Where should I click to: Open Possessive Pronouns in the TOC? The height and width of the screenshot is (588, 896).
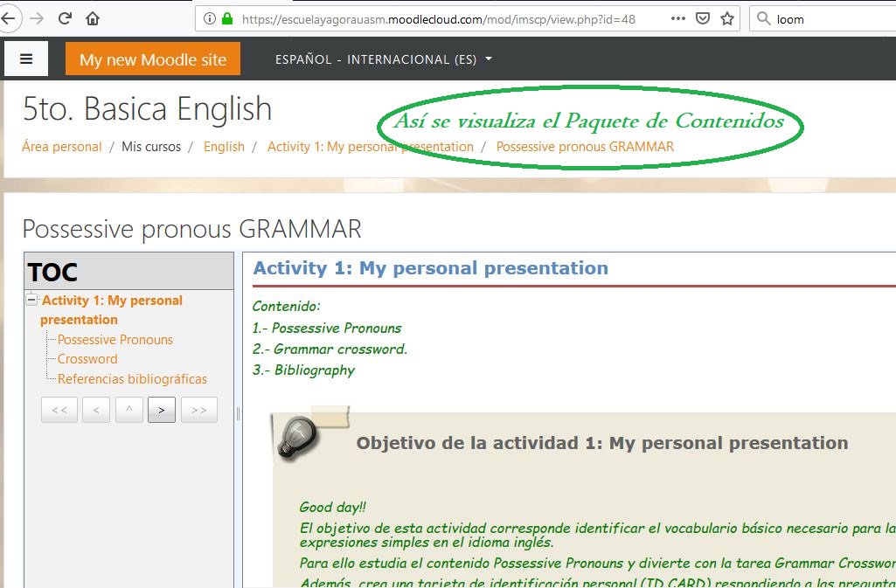point(115,340)
